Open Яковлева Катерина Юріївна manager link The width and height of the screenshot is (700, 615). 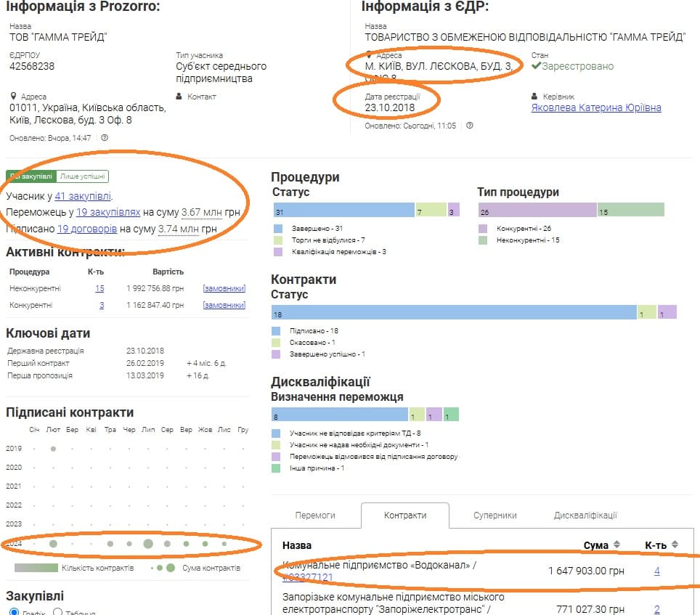[596, 107]
